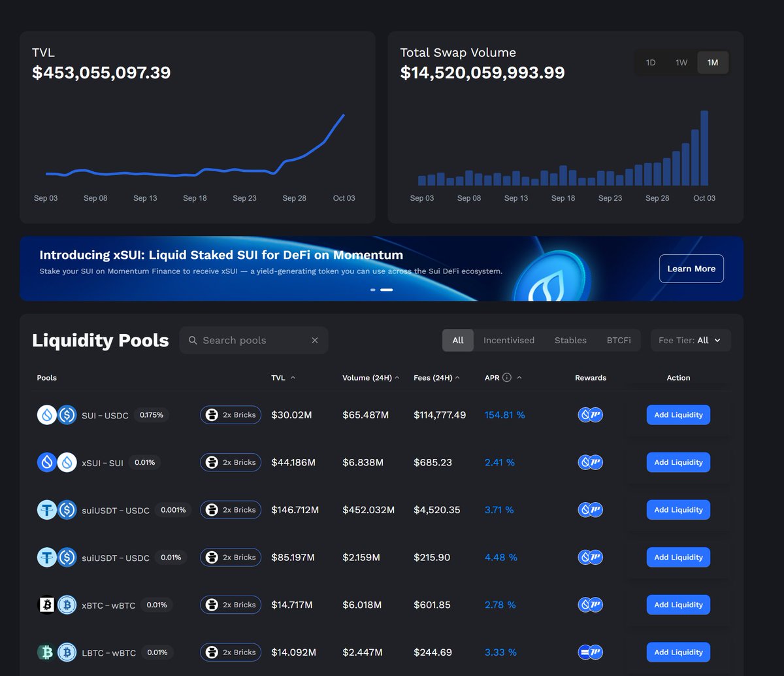Switch swap volume chart to 1D
This screenshot has height=676, width=784.
click(651, 63)
